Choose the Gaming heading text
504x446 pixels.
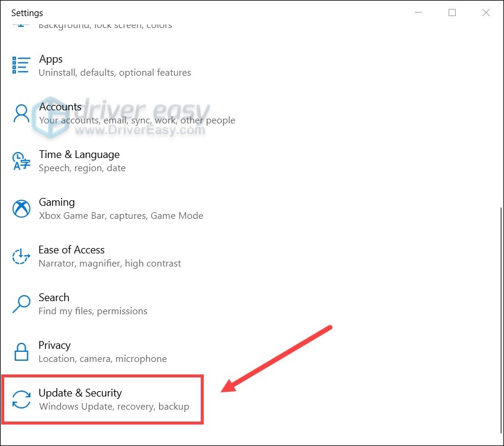pyautogui.click(x=57, y=202)
